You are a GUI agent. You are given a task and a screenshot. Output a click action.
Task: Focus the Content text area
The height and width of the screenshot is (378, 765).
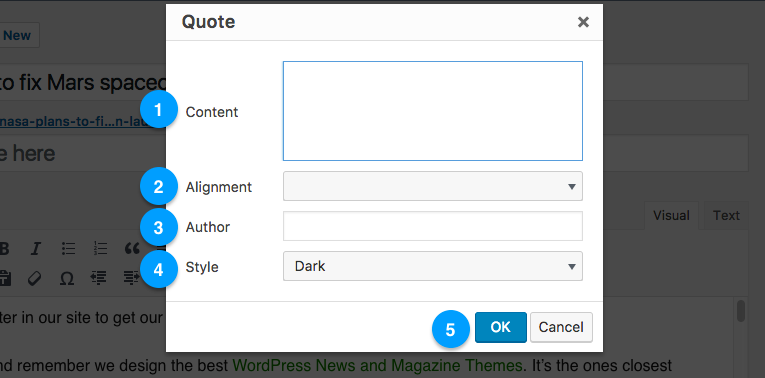(x=433, y=111)
